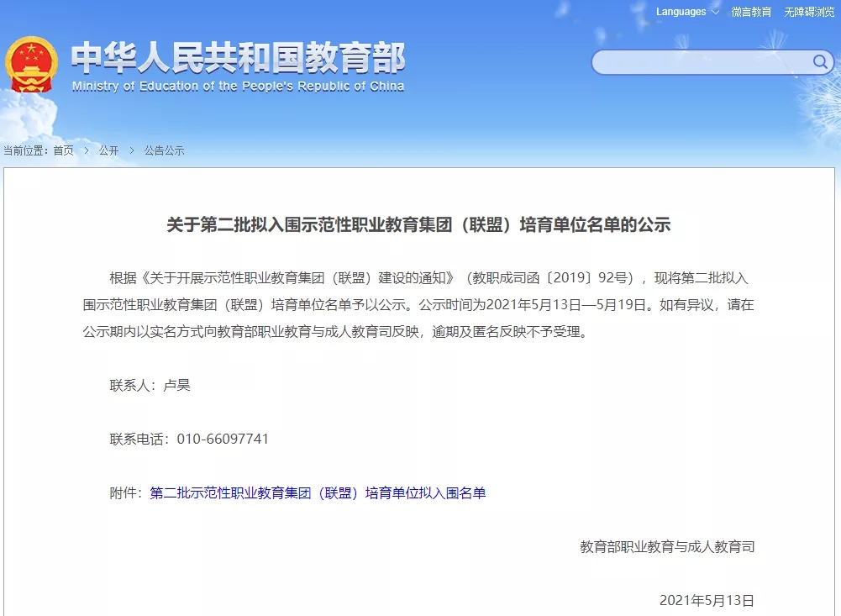Select the 公告公示 breadcrumb item
This screenshot has width=841, height=616.
tap(164, 150)
